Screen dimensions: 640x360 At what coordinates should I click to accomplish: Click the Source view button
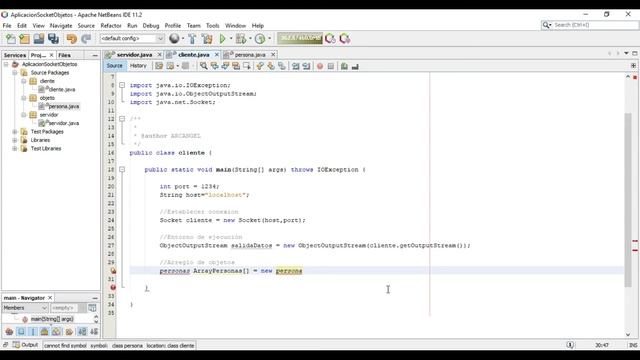click(114, 66)
